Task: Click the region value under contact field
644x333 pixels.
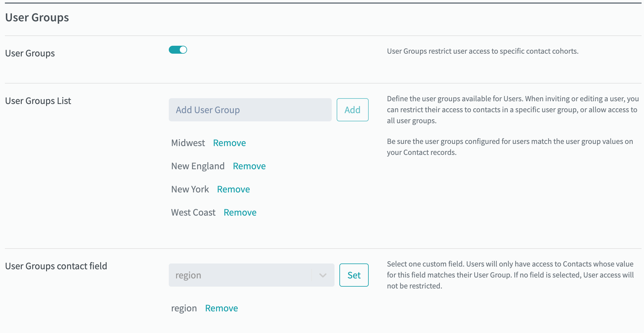Action: (x=184, y=308)
